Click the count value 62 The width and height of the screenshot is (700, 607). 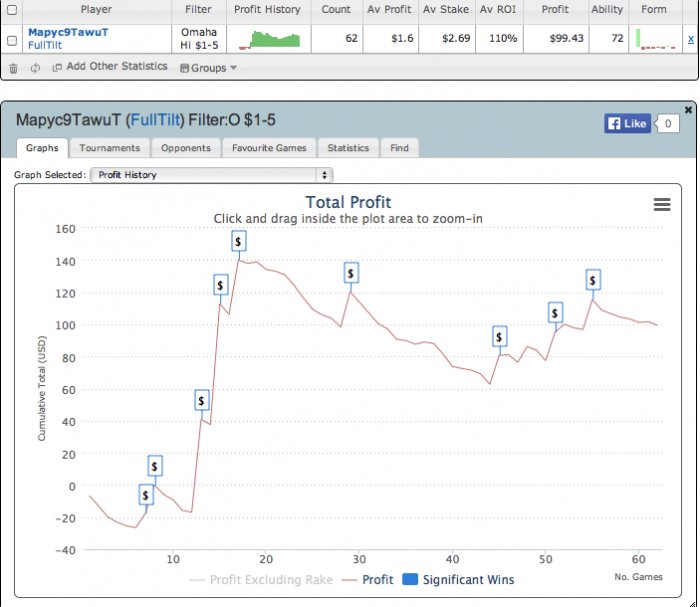[x=351, y=38]
